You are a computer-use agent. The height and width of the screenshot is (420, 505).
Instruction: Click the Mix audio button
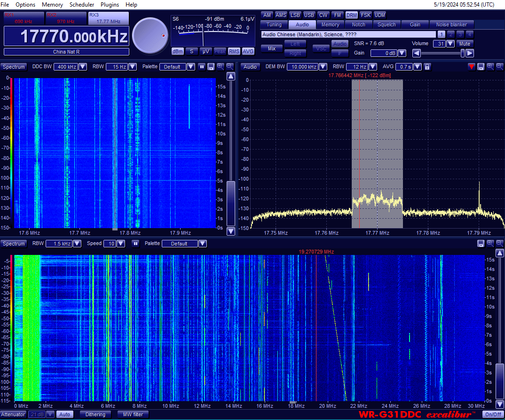click(x=272, y=48)
